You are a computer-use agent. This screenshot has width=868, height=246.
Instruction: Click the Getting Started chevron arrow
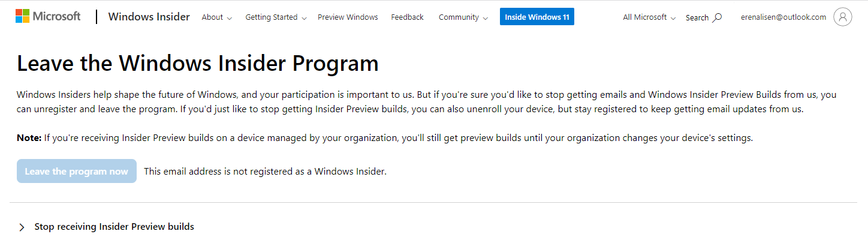[x=304, y=19]
